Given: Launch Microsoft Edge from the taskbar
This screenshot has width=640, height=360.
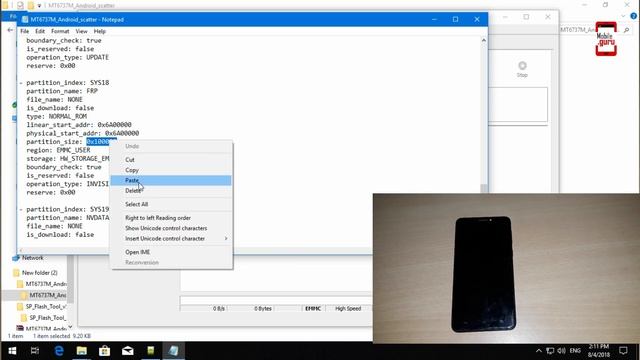Looking at the screenshot, I should point(59,351).
